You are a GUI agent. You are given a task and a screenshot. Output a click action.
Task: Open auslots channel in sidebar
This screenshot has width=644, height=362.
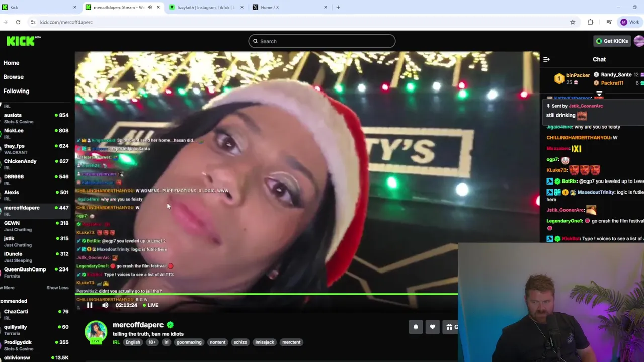click(x=35, y=118)
